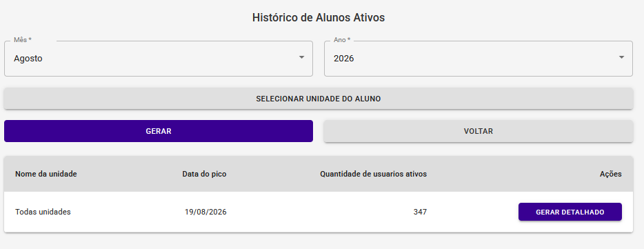644x249 pixels.
Task: Click the Histórico de Alunos Ativos title
Action: point(319,18)
